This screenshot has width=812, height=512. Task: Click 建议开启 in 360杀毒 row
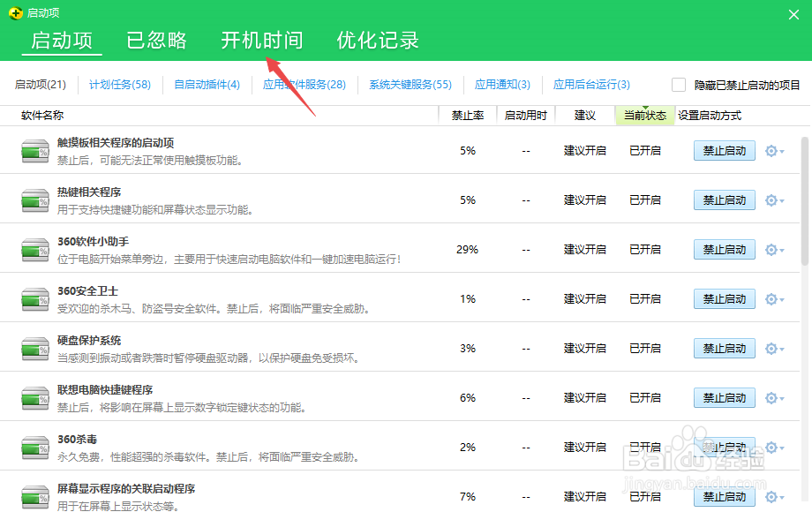(x=584, y=448)
